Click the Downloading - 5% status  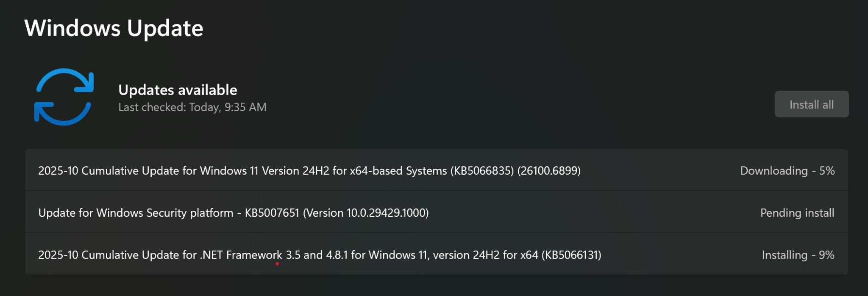click(x=787, y=170)
